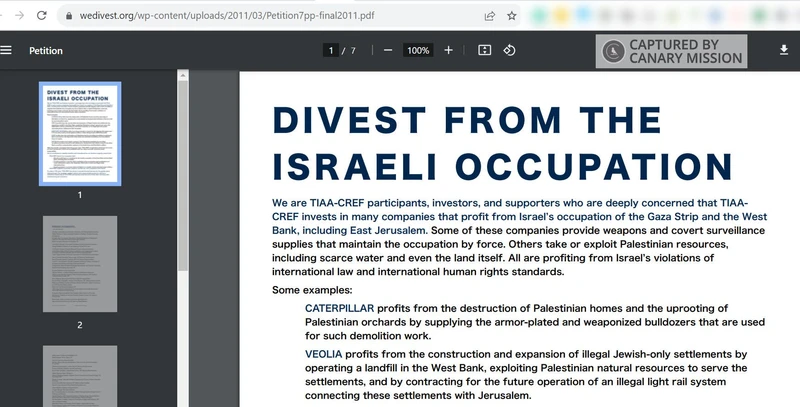Click thumbnail label number 2
This screenshot has height=407, width=800.
tap(80, 324)
